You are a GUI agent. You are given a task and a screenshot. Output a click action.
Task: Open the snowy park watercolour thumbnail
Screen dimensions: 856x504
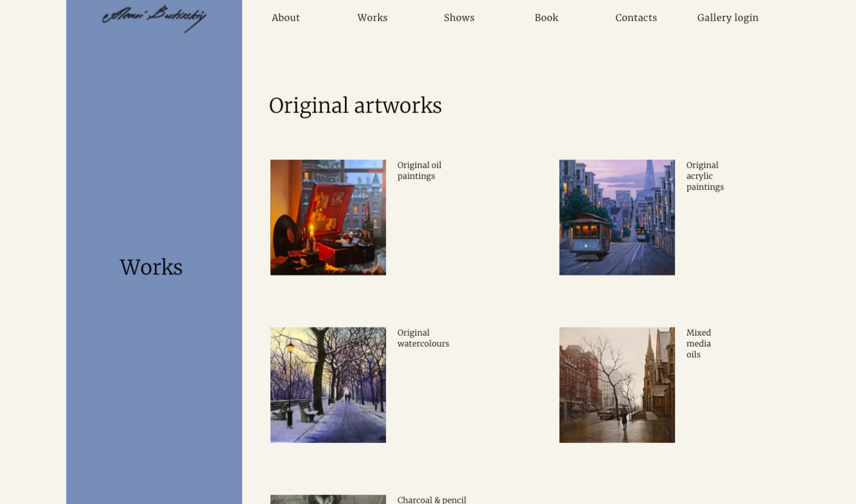click(x=328, y=385)
